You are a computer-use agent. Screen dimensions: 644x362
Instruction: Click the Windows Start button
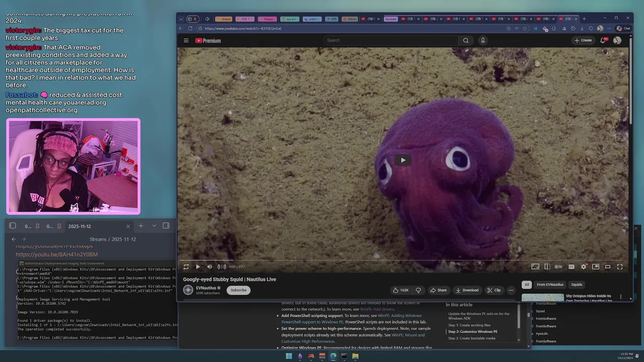point(289,356)
